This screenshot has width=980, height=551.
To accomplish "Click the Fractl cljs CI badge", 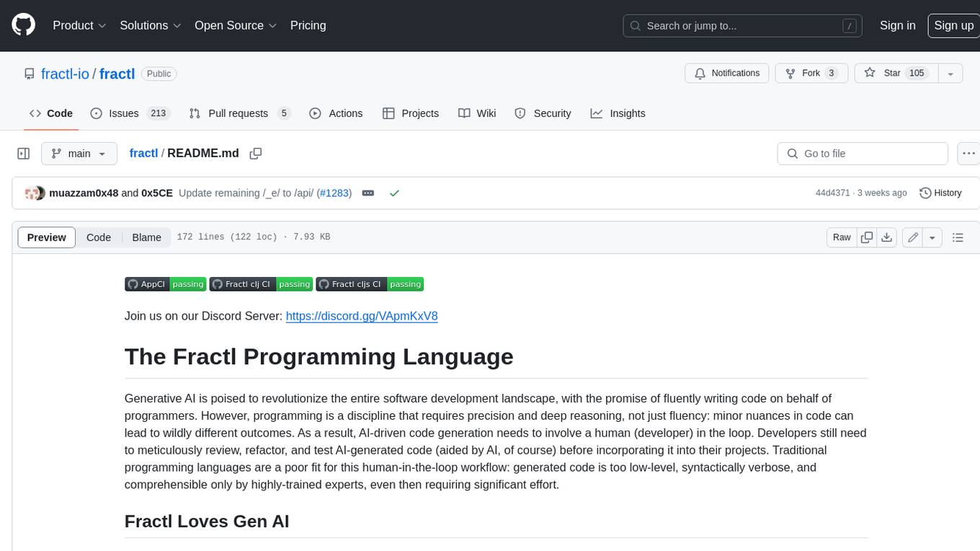I will click(x=370, y=284).
